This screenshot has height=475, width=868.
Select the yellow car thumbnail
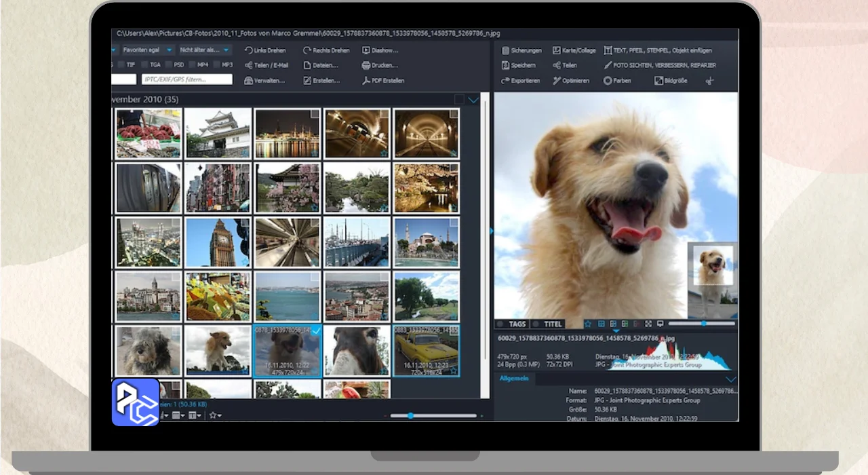(x=426, y=350)
